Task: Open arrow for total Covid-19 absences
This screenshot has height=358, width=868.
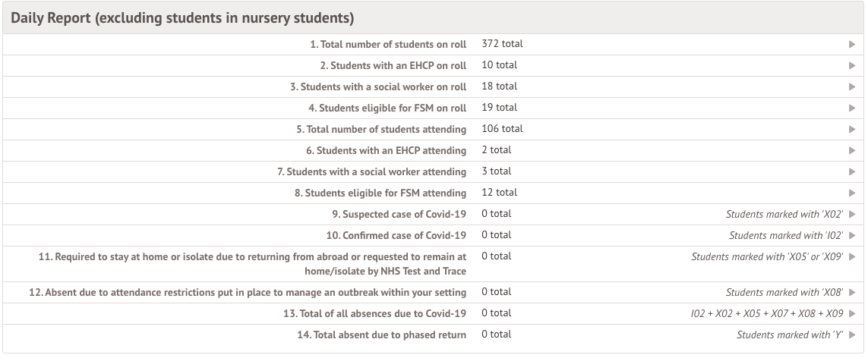Action: 852,314
